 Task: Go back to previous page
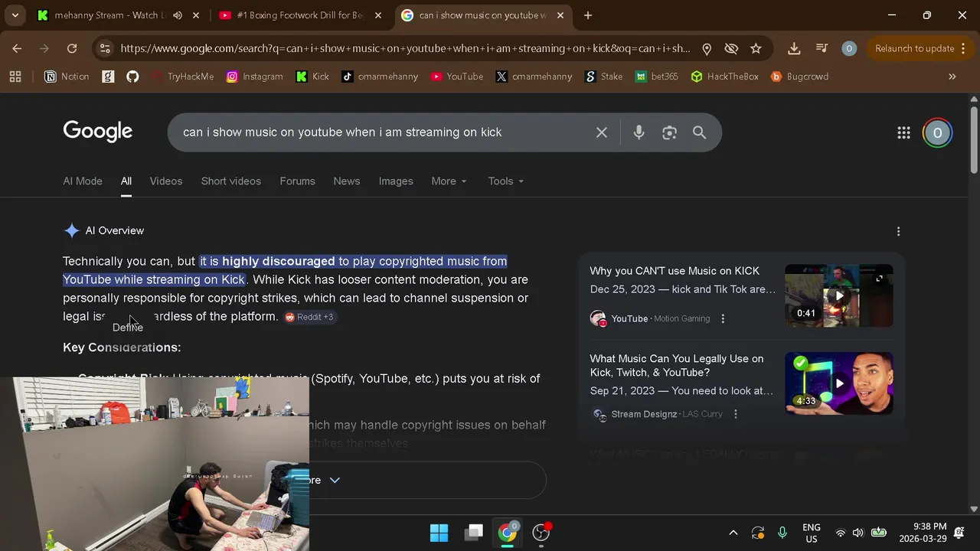click(17, 48)
